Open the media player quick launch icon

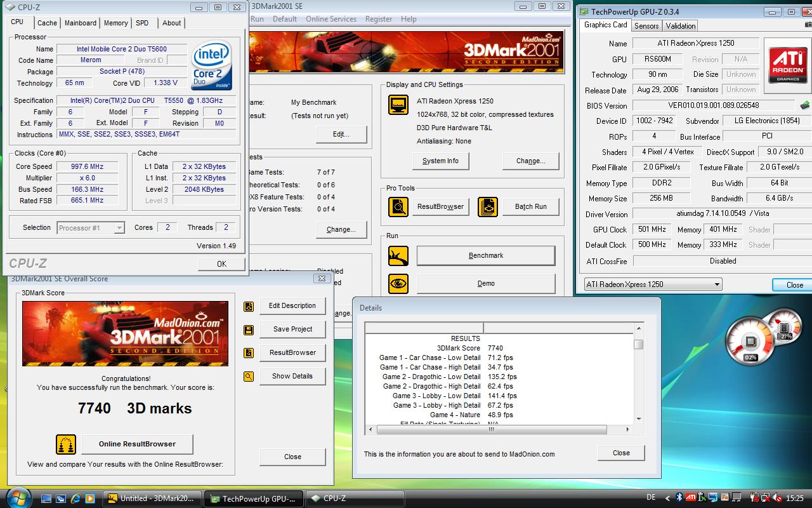coord(90,499)
